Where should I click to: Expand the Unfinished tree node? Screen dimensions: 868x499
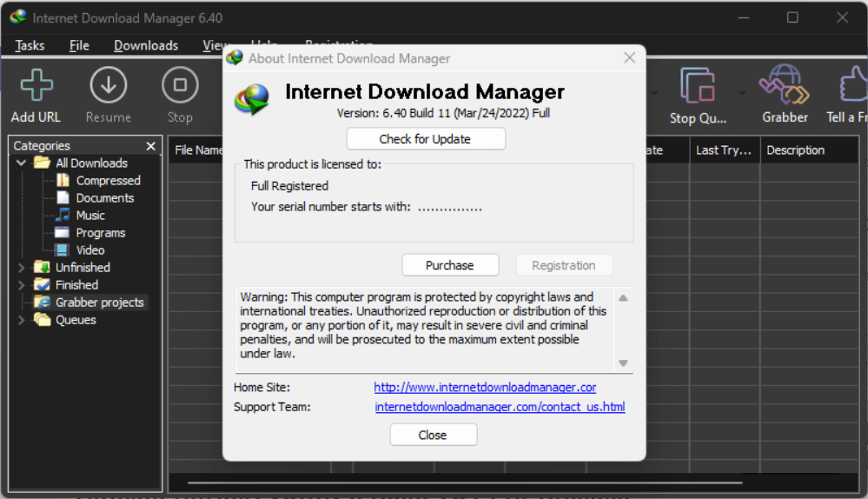click(x=22, y=268)
